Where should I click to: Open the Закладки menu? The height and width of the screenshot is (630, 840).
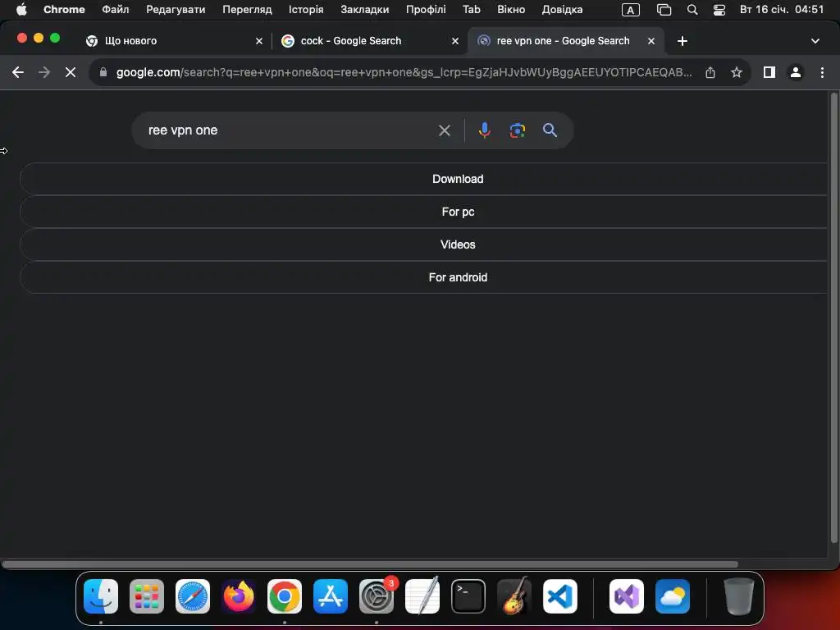pyautogui.click(x=365, y=10)
